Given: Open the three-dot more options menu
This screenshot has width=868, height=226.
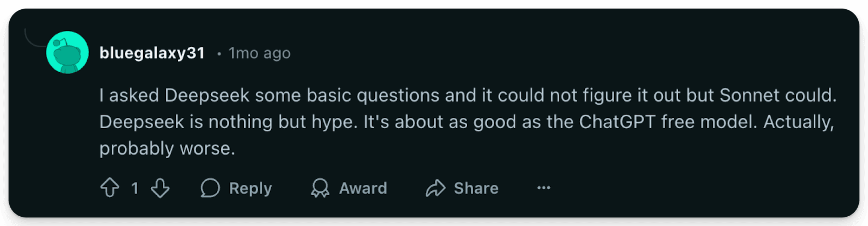Looking at the screenshot, I should (544, 188).
